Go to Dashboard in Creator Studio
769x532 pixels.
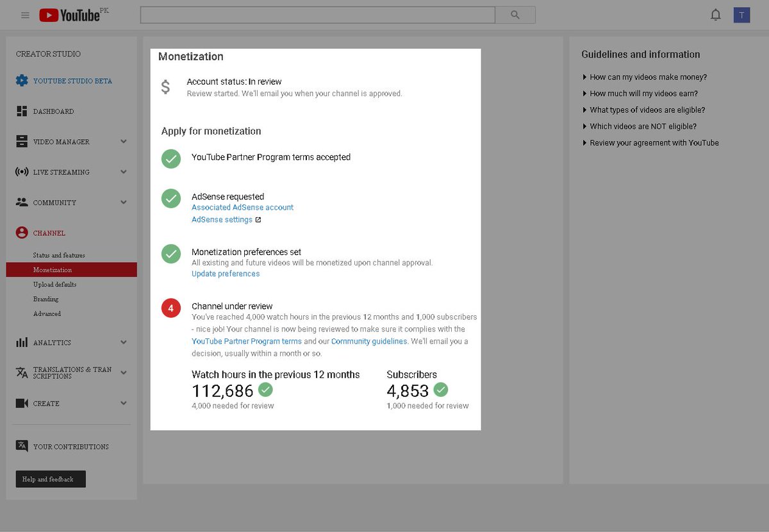click(x=53, y=112)
